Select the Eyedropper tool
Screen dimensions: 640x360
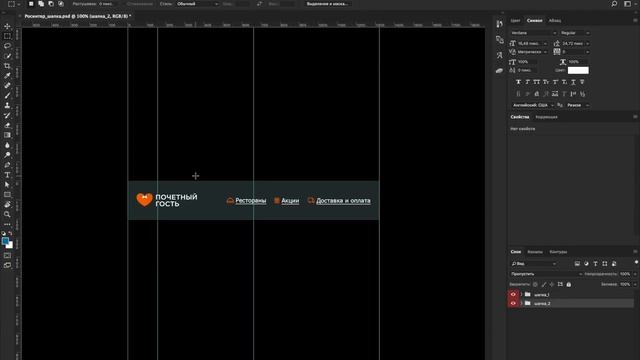tap(7, 76)
